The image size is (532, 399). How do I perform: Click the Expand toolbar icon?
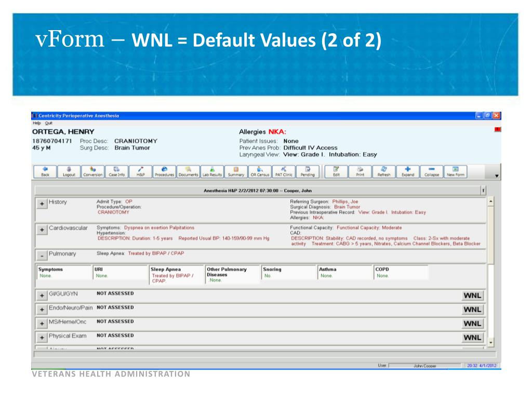coord(408,171)
